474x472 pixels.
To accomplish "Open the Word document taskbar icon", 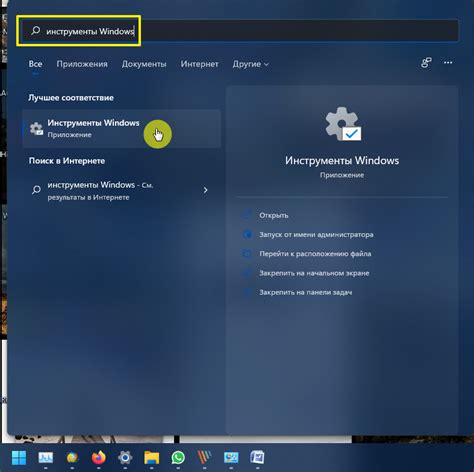I will (257, 458).
